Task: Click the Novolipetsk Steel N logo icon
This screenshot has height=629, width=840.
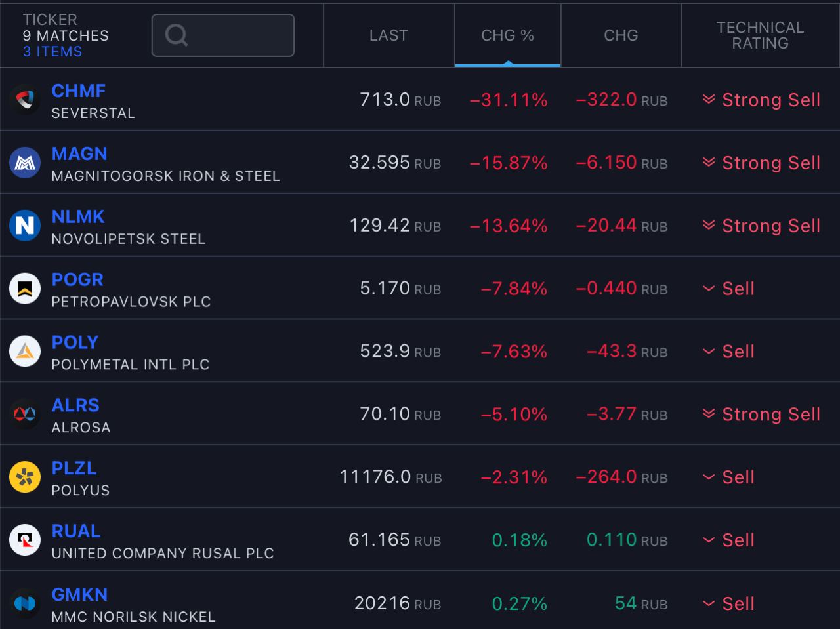Action: pyautogui.click(x=25, y=226)
